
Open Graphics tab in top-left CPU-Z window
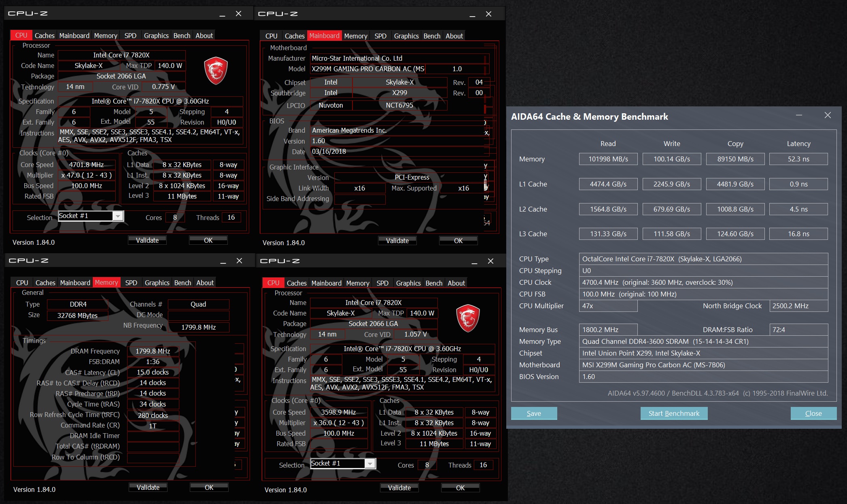coord(156,36)
